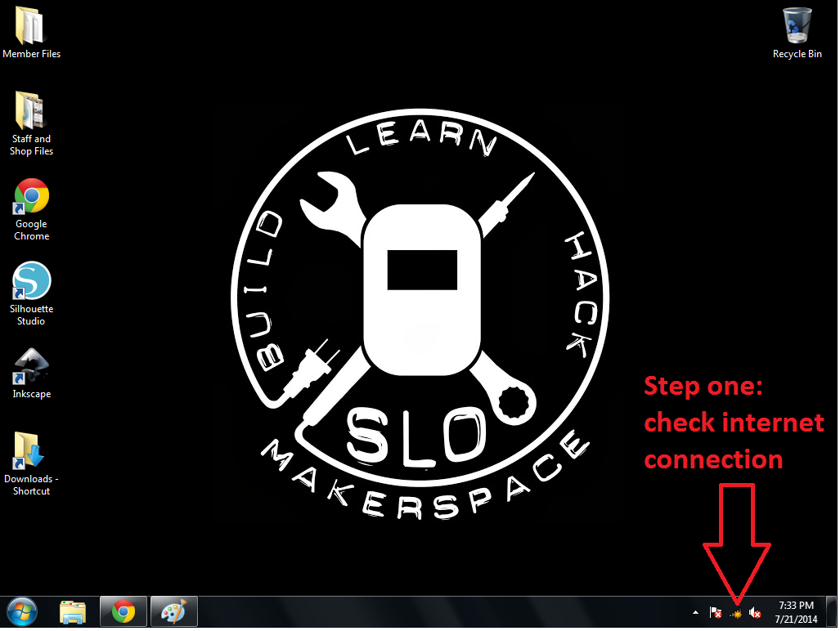
Task: Click the "Google Chrome" label text
Action: (x=32, y=230)
